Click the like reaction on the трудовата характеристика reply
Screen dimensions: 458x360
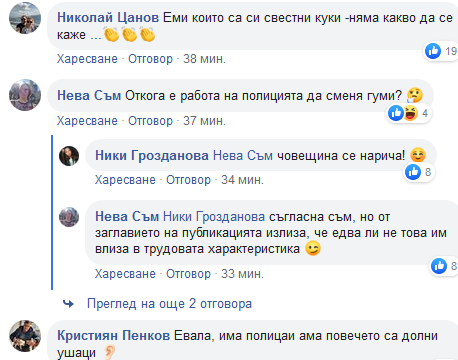(439, 266)
